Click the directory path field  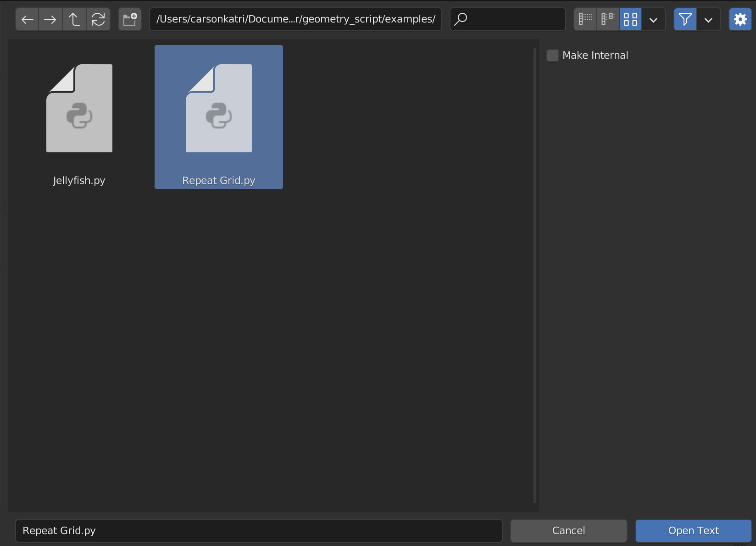coord(295,19)
